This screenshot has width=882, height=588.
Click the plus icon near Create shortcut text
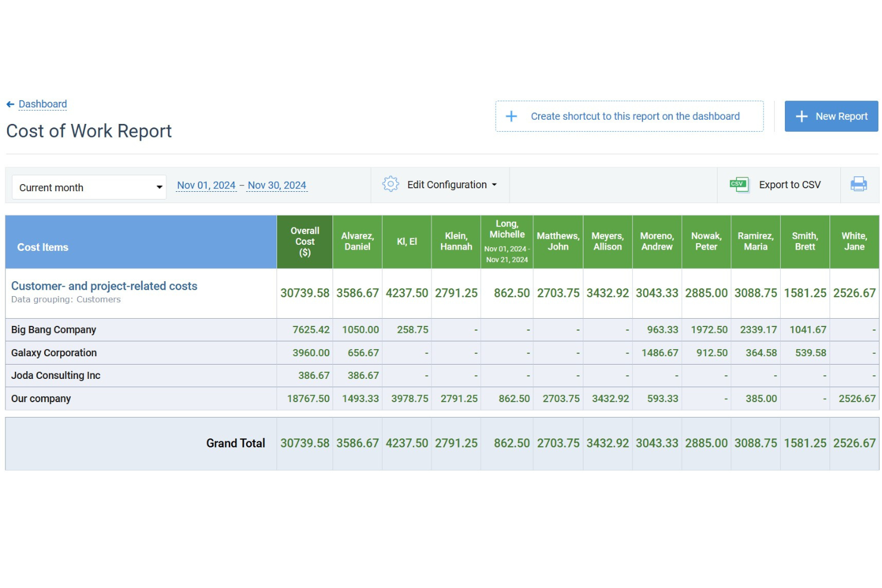tap(511, 116)
